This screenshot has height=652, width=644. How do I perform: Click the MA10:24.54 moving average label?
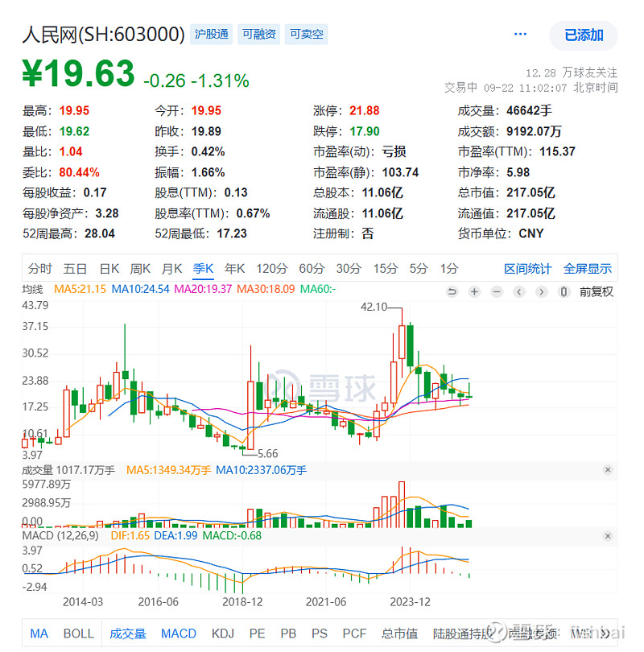(x=141, y=289)
